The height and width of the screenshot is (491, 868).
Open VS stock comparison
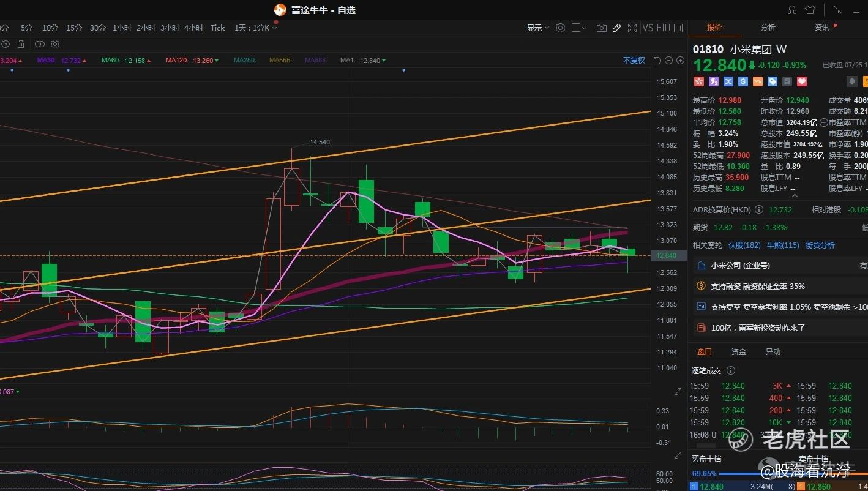(x=648, y=28)
